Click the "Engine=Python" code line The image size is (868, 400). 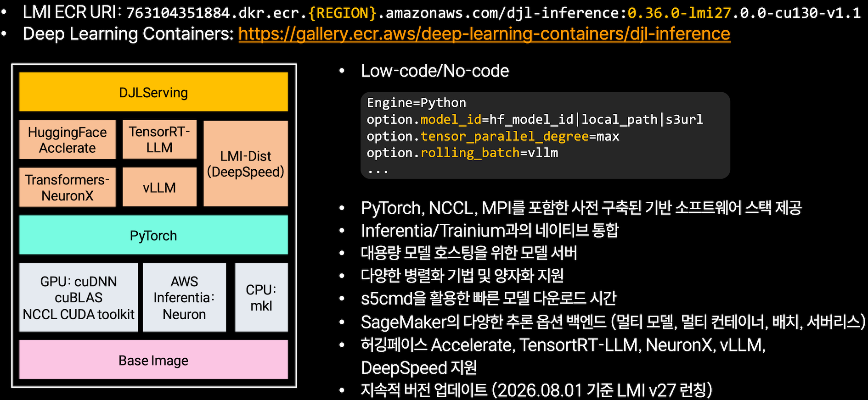[417, 103]
